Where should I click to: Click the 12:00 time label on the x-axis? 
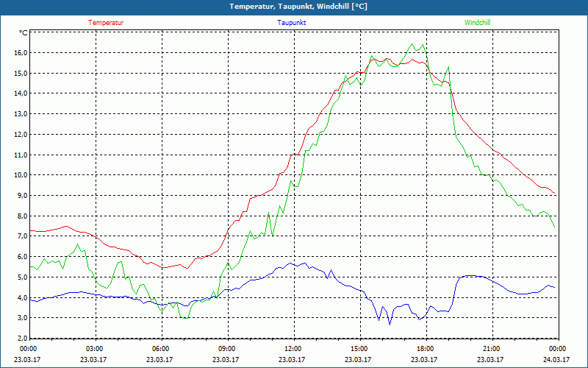click(x=292, y=349)
